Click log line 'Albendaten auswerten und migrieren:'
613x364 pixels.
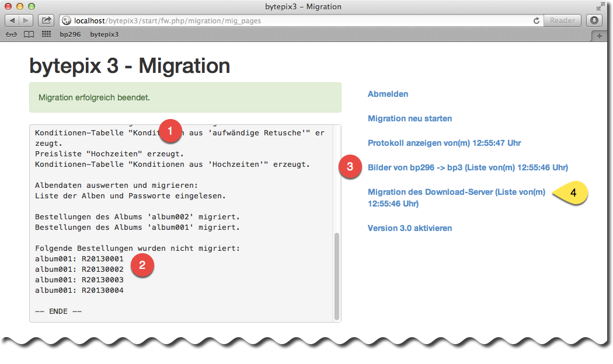117,185
